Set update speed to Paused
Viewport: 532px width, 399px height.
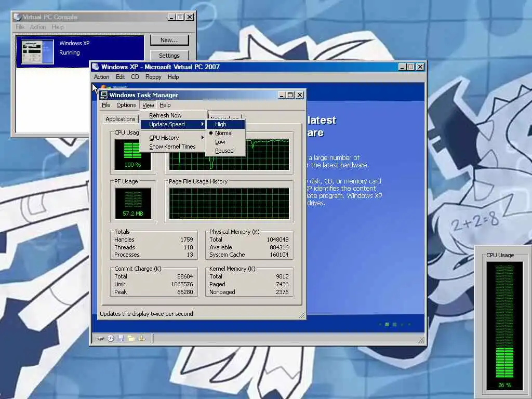coord(225,151)
